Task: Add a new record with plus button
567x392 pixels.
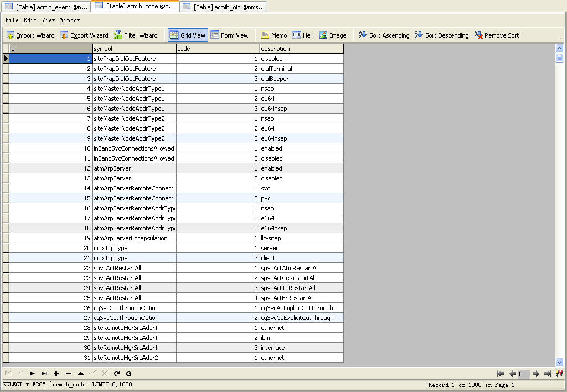Action: [56, 374]
